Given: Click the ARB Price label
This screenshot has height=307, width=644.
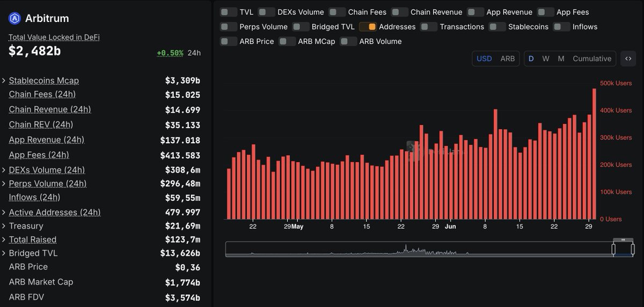Looking at the screenshot, I should click(x=28, y=267).
